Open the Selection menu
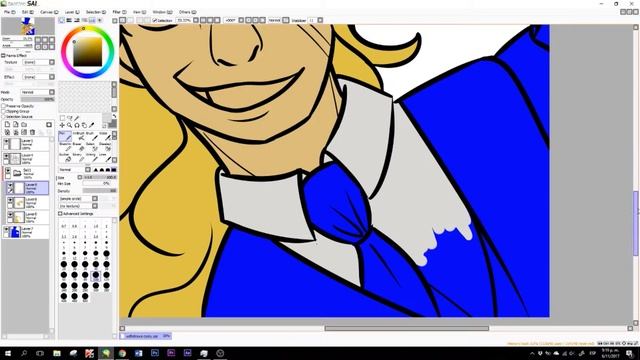 (x=96, y=12)
